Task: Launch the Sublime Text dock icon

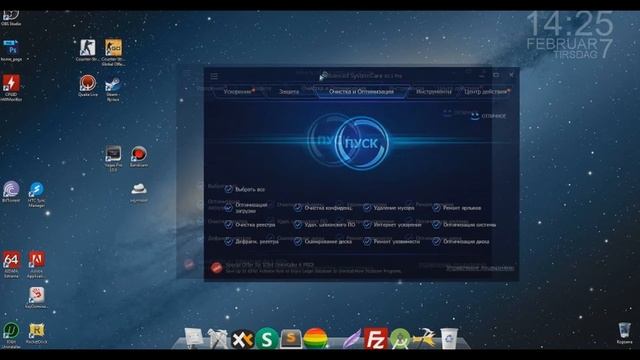Action: pos(291,339)
